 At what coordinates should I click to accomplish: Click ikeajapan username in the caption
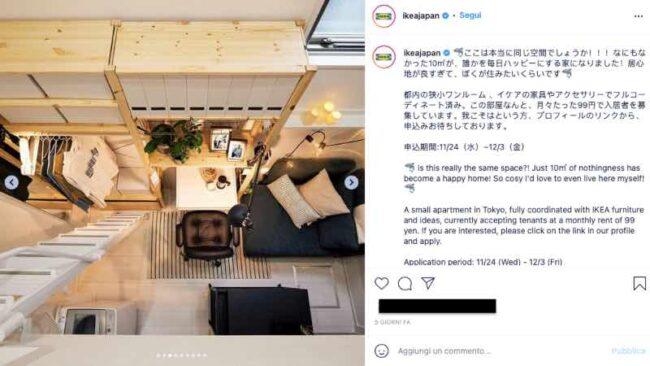click(422, 53)
